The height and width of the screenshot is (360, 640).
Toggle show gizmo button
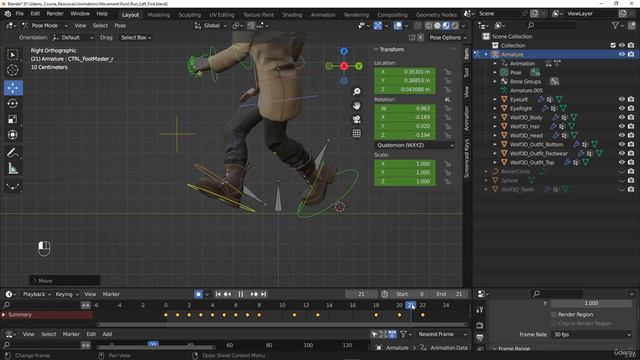click(x=378, y=25)
